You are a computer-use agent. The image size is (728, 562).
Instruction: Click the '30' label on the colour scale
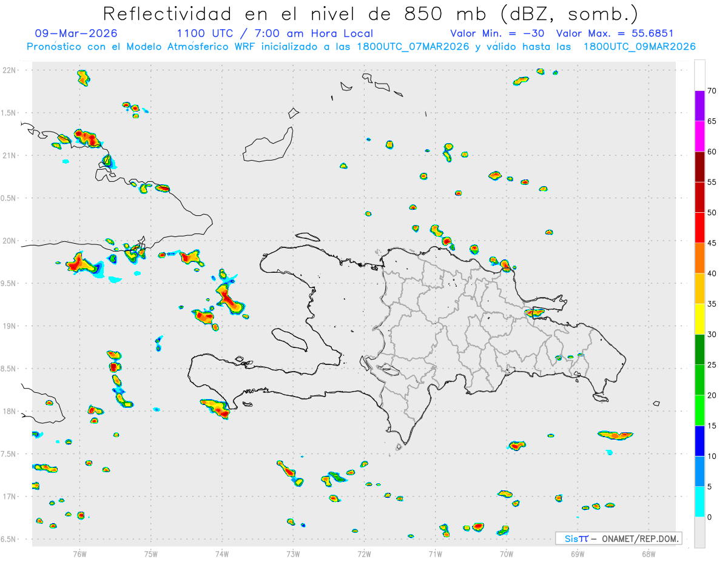coord(712,335)
